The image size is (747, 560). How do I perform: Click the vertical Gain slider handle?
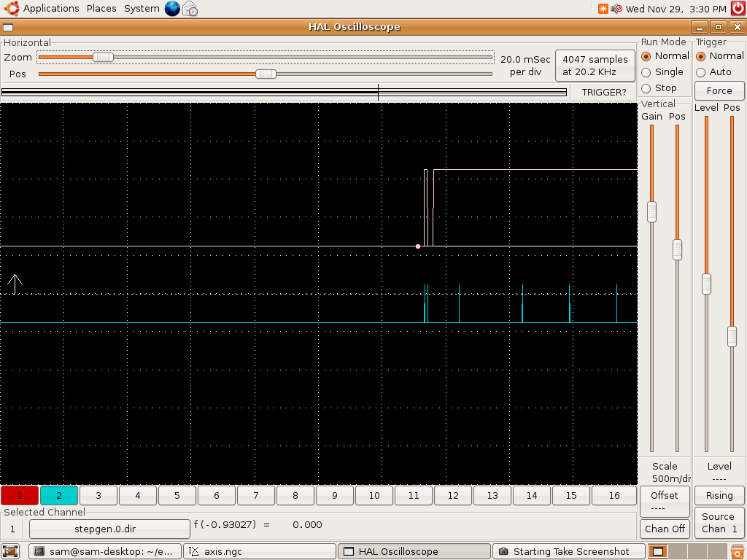coord(651,211)
